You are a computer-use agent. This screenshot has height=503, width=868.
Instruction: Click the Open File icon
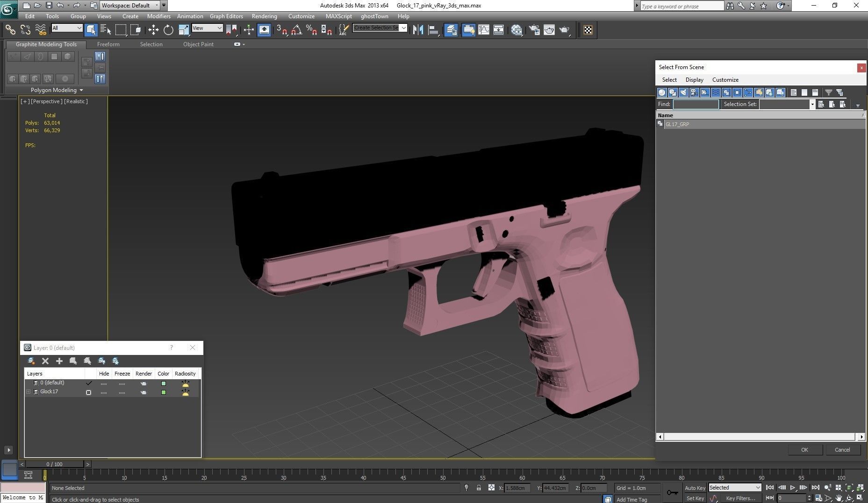[x=38, y=5]
